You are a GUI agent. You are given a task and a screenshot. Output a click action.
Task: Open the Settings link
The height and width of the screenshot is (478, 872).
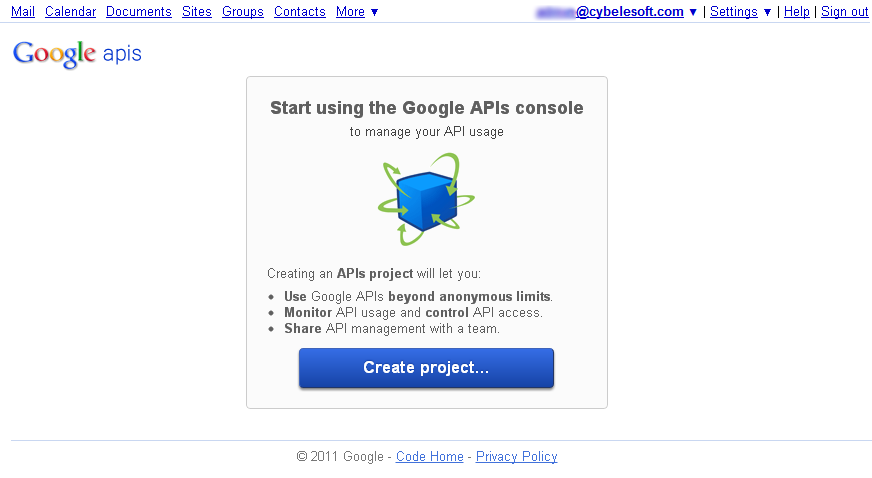point(734,12)
